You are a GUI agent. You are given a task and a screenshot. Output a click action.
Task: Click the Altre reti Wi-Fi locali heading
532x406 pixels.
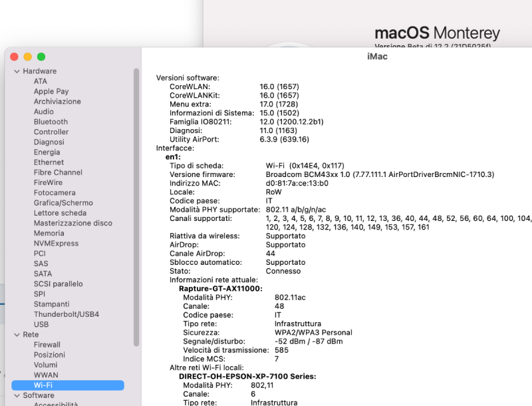pos(207,367)
